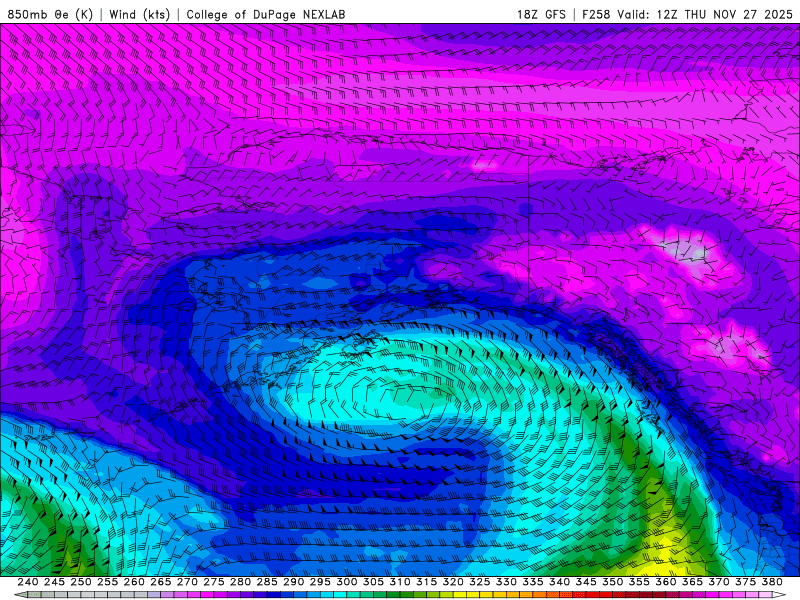Pick the 375 legend value
Screen dimensions: 800x600
745,582
